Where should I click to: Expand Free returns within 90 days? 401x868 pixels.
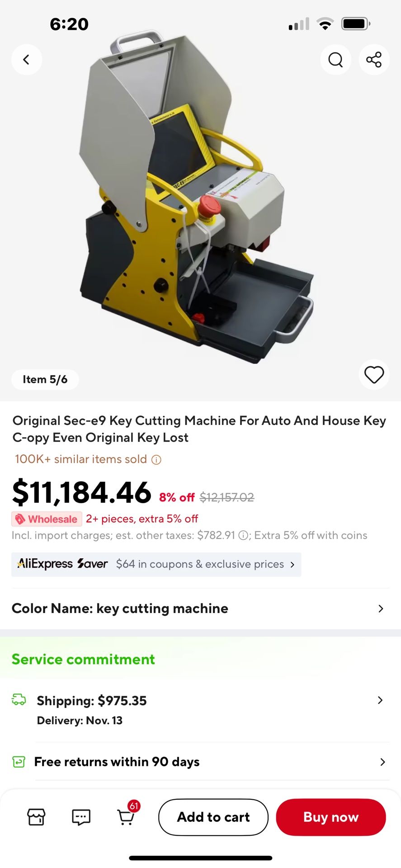click(x=200, y=762)
